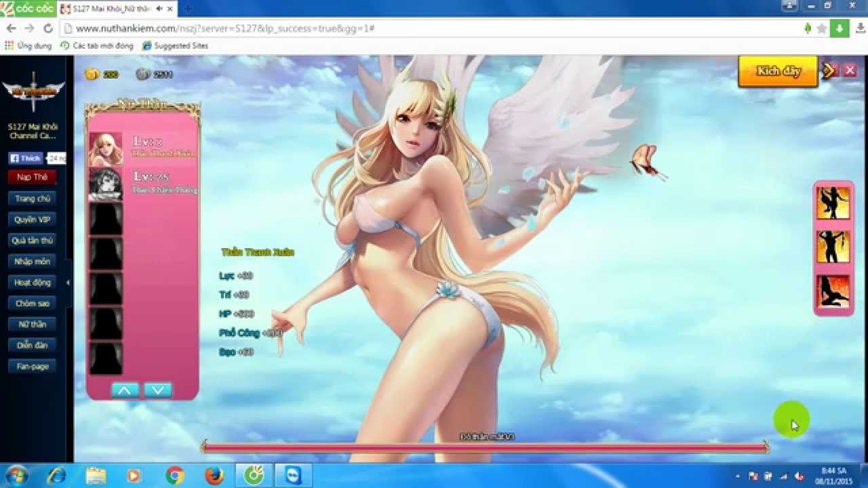This screenshot has width=868, height=488.
Task: Open Các tab mới đóng bookmark
Action: point(96,46)
